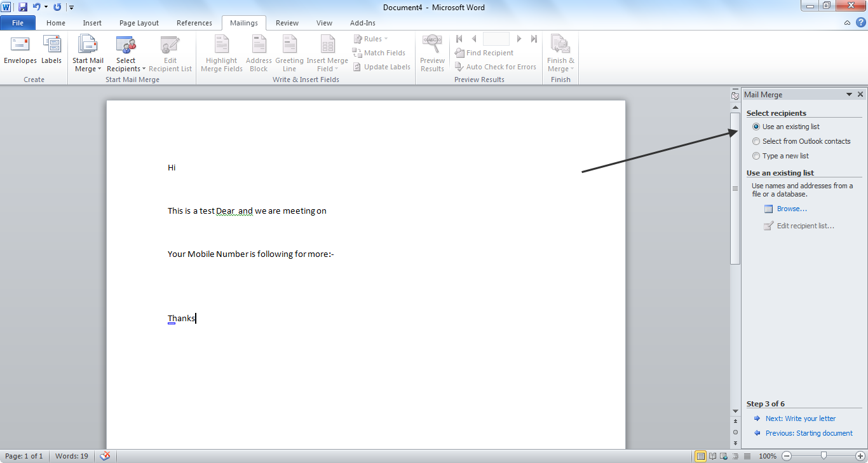Close the Mail Merge pane
This screenshot has width=868, height=463.
[x=860, y=94]
